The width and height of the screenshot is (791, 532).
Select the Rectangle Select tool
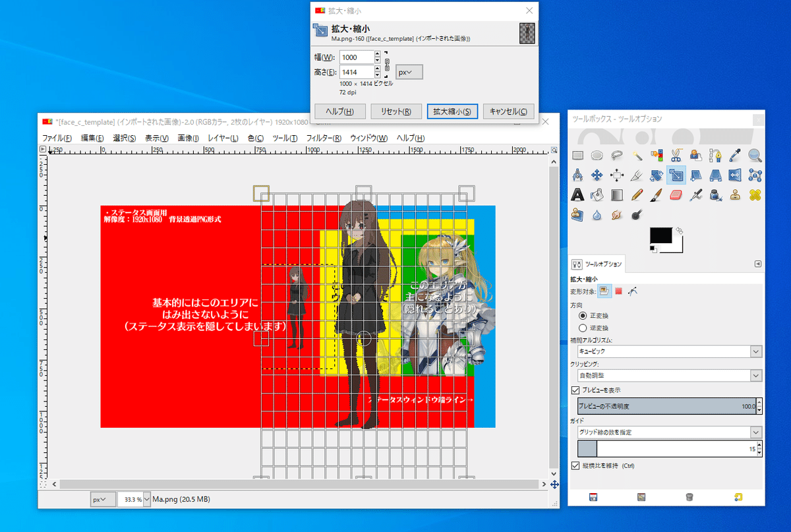pos(577,156)
